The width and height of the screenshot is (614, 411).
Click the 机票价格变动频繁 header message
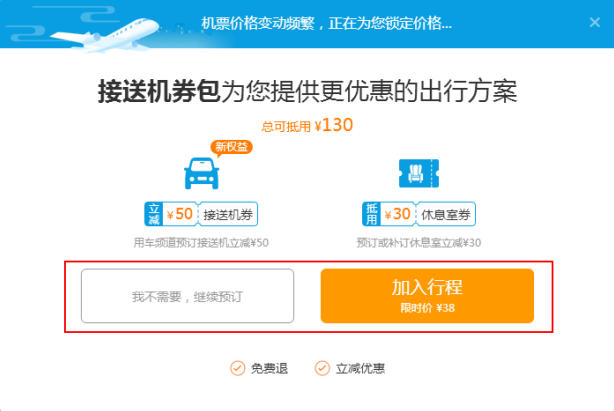point(326,23)
